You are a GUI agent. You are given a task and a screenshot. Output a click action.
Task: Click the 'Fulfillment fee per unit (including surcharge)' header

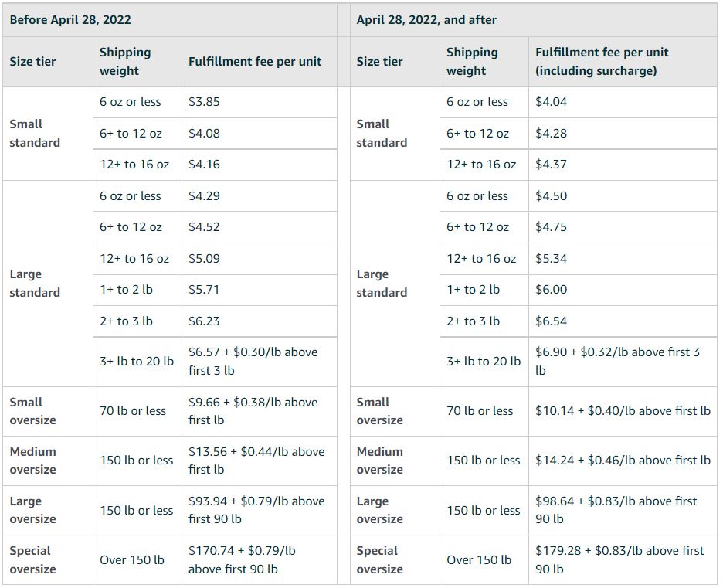pyautogui.click(x=602, y=62)
